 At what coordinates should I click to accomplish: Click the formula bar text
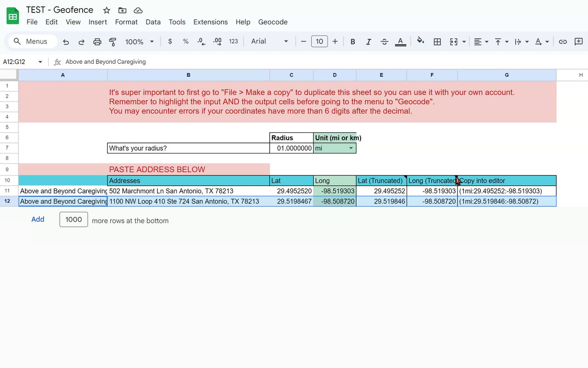[106, 62]
